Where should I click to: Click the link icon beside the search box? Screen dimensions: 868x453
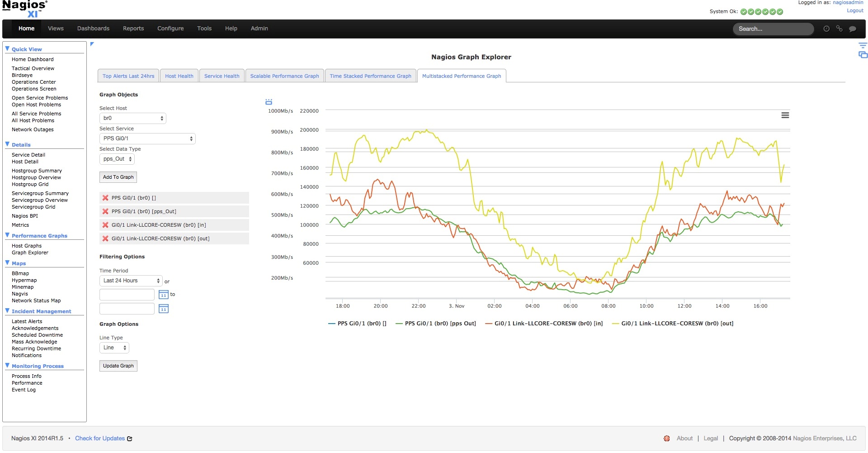[840, 29]
